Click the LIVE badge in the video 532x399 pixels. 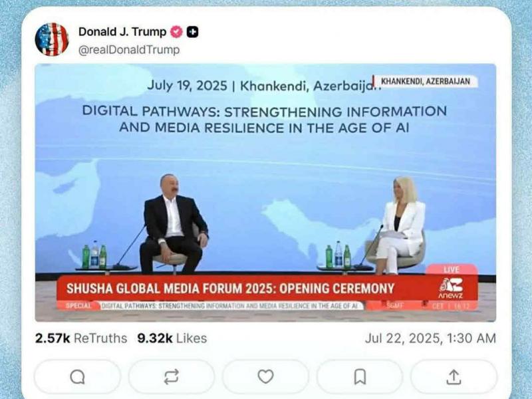tap(452, 269)
